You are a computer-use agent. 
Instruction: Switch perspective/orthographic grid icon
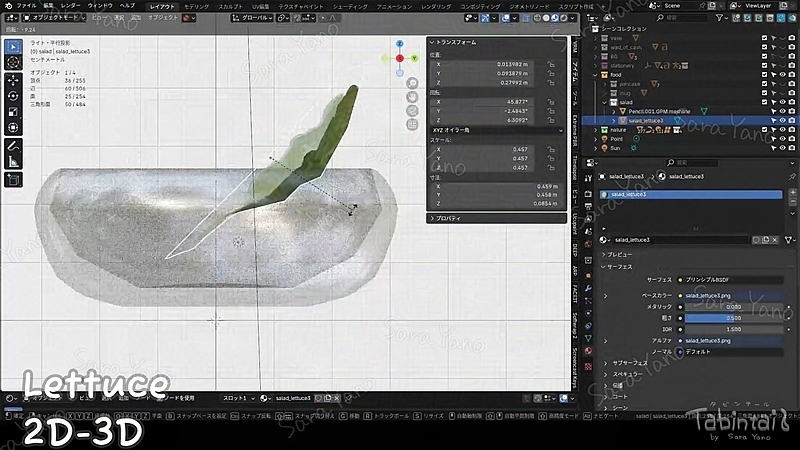[x=412, y=124]
